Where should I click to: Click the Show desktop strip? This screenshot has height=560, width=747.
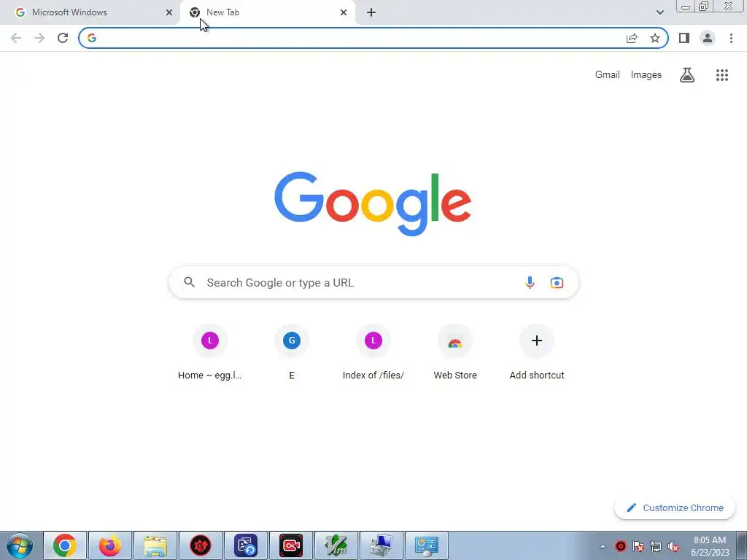(742, 545)
